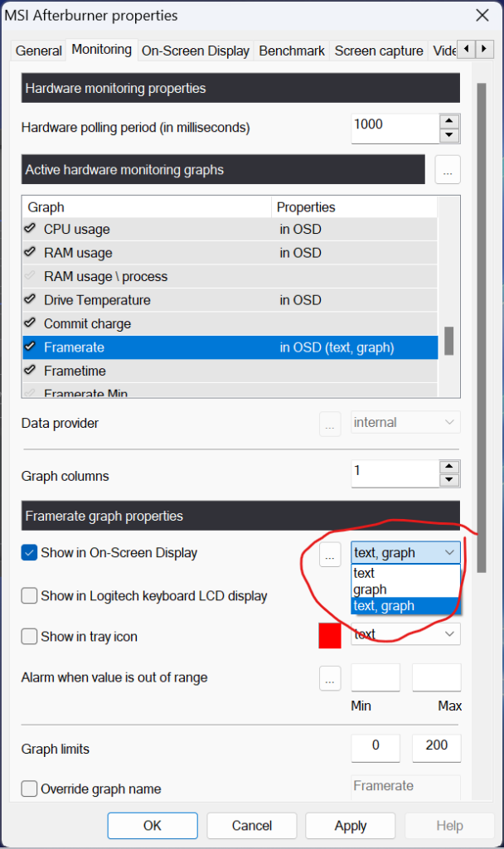Toggle the Commit charge graph checkmark
Screen dimensions: 504x849
[30, 323]
